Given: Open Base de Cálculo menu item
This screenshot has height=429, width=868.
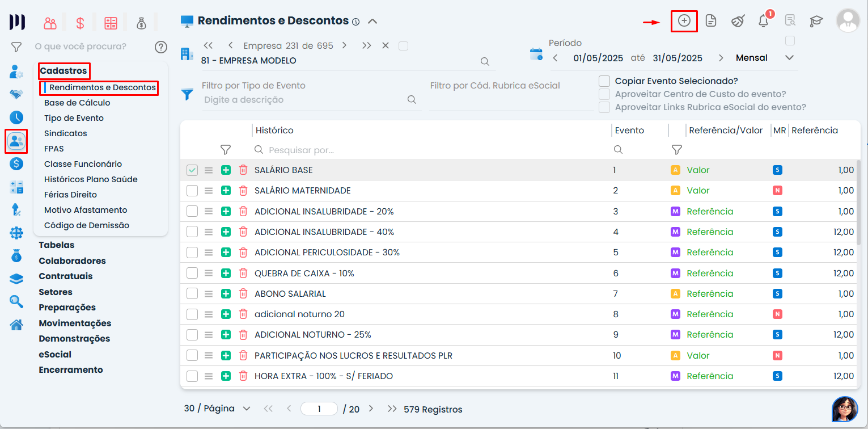Looking at the screenshot, I should click(x=77, y=103).
